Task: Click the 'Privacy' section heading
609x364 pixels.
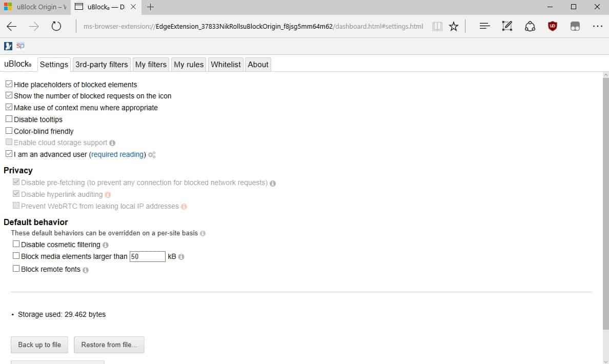Action: pos(18,171)
